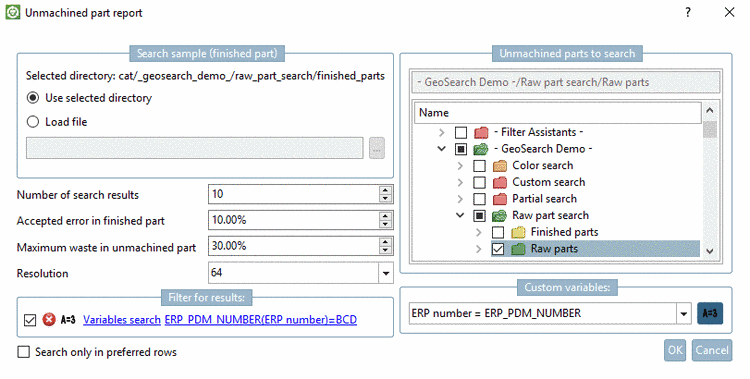Check the Partial search checkbox
The image size is (750, 379).
coord(479,199)
